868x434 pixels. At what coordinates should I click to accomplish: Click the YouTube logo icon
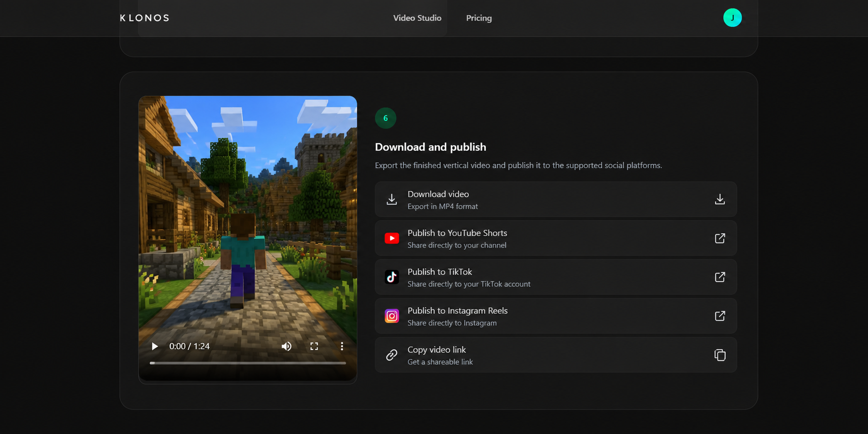391,238
